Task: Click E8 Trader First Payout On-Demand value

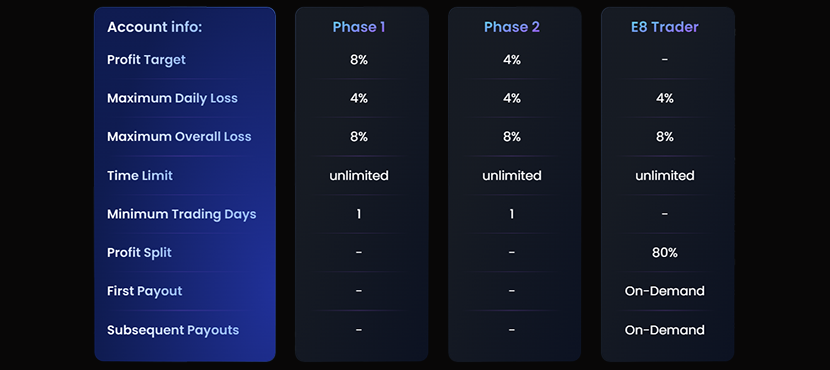Action: (x=665, y=291)
